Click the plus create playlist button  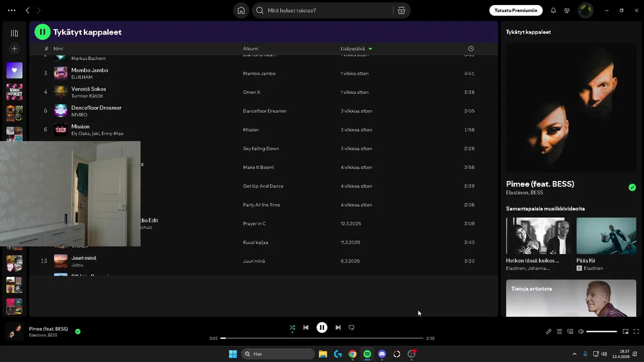click(x=14, y=49)
